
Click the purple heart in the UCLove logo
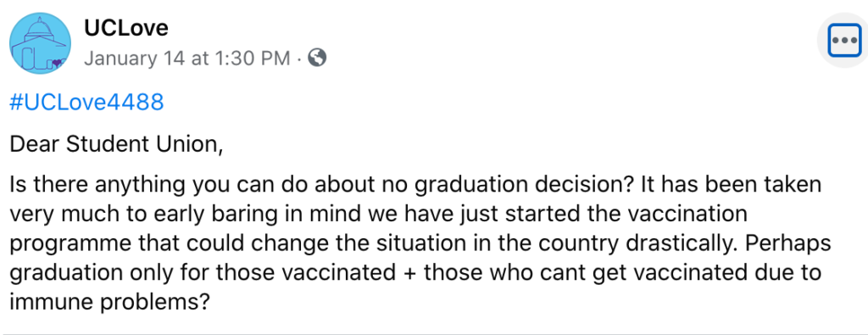[57, 63]
